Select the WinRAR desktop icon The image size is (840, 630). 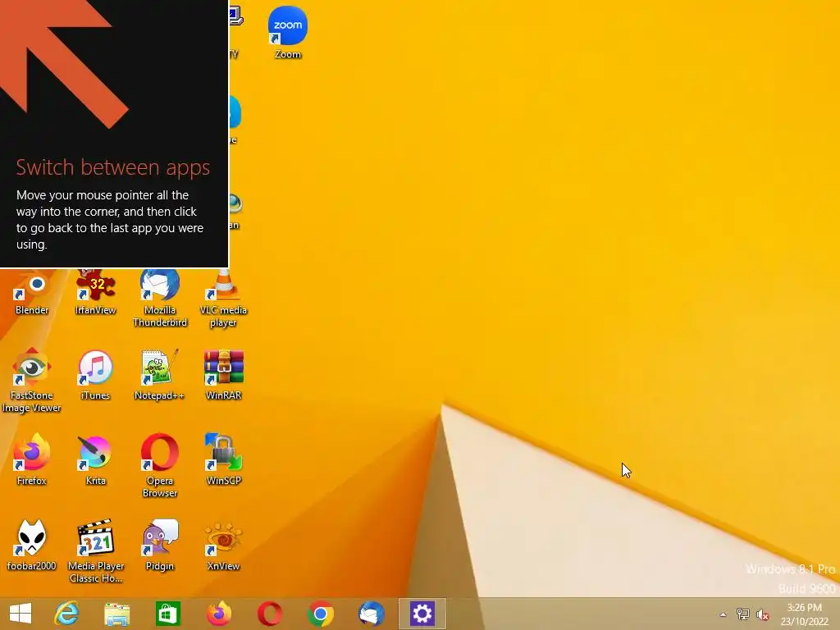click(x=223, y=375)
